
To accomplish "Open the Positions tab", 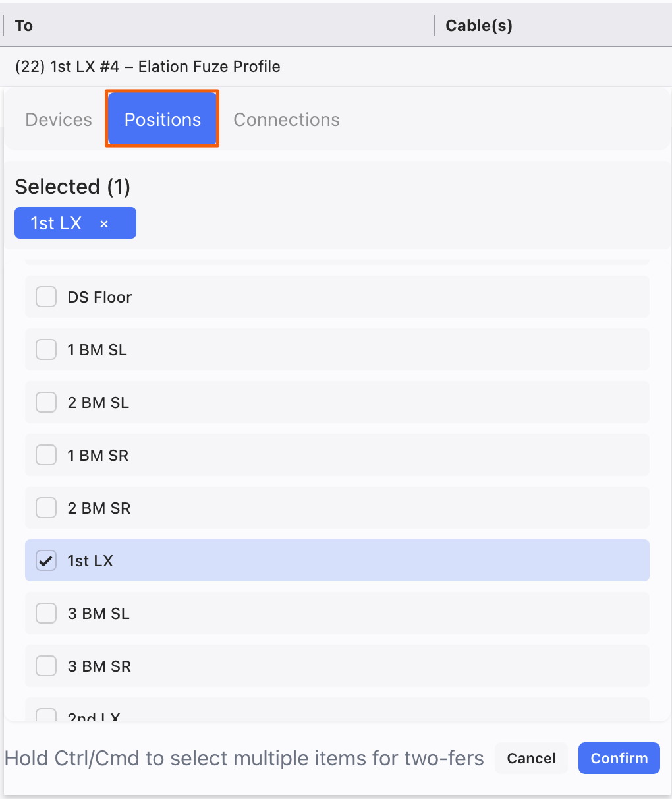I will point(162,119).
